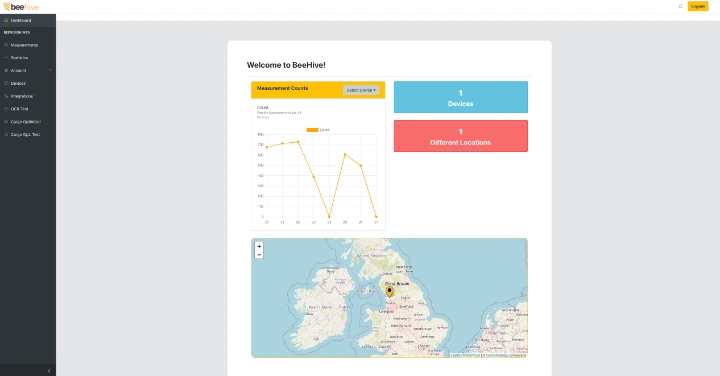Click the Integrations sidebar icon

point(6,96)
